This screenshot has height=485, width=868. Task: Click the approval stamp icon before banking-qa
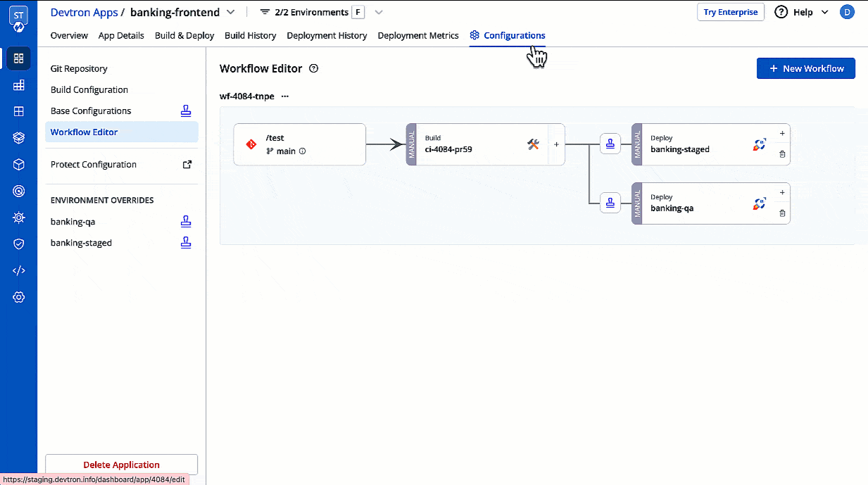coord(610,203)
